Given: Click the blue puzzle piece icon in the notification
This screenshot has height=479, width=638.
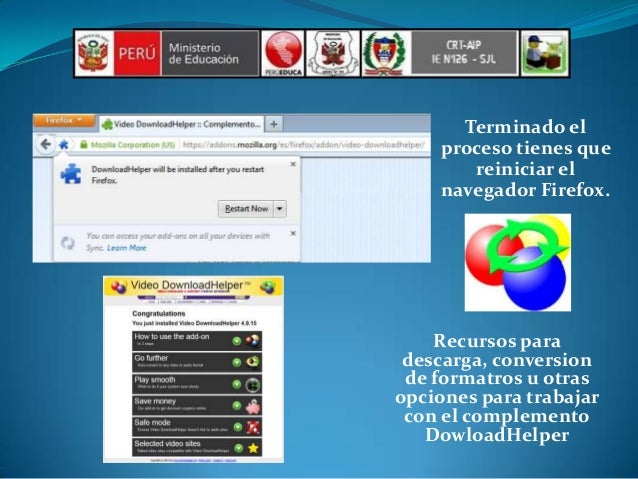Looking at the screenshot, I should click(x=71, y=174).
